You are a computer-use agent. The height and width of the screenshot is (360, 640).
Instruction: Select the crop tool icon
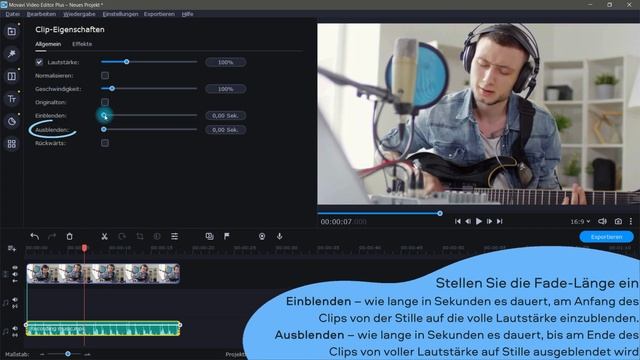coord(140,236)
